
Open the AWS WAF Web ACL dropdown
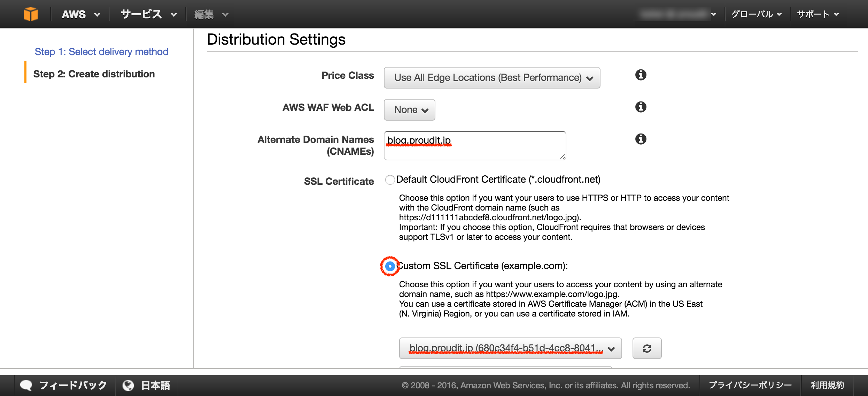[409, 110]
